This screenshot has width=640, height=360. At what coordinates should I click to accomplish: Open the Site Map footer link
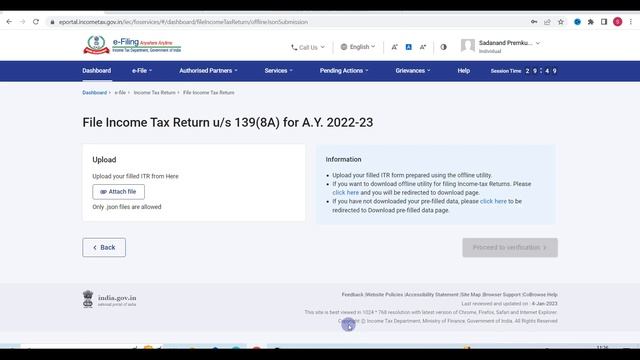click(x=471, y=295)
